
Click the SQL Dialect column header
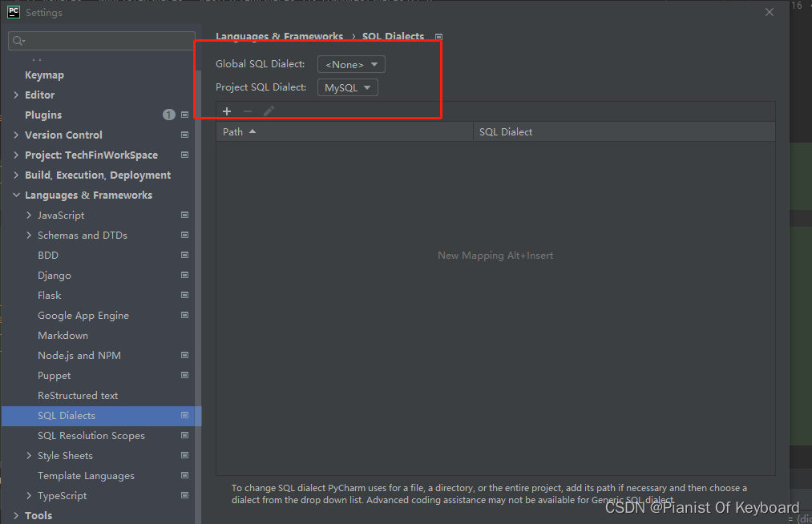(x=624, y=131)
